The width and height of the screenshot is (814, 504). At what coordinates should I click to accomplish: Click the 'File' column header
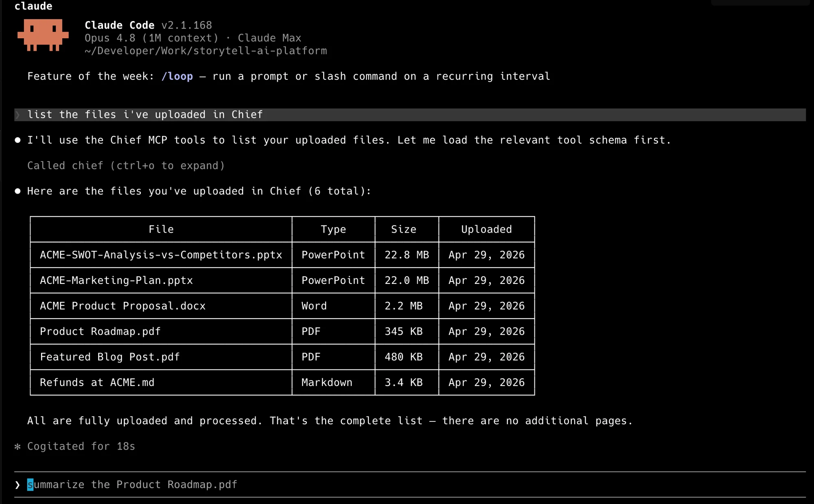click(x=161, y=229)
